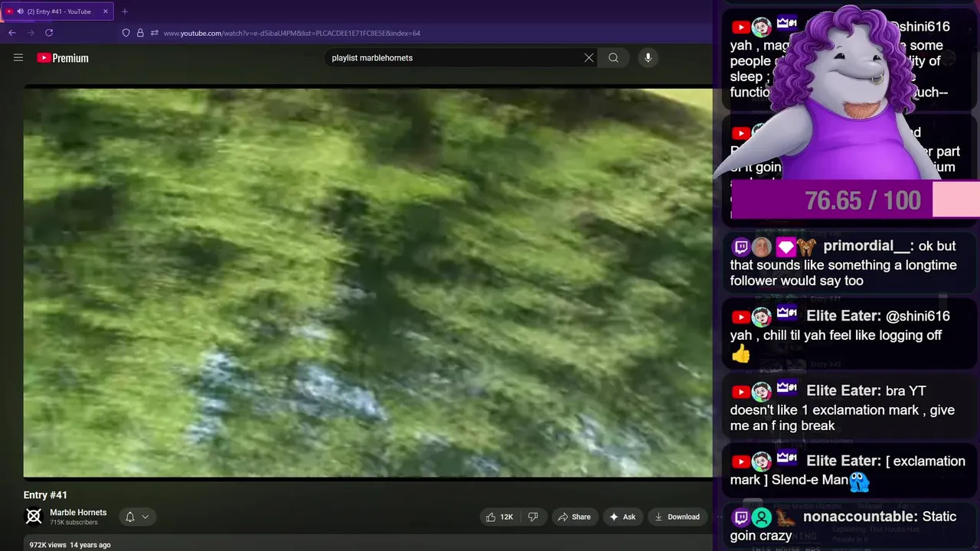This screenshot has height=551, width=980.
Task: Share the Entry #41 video
Action: pyautogui.click(x=574, y=517)
